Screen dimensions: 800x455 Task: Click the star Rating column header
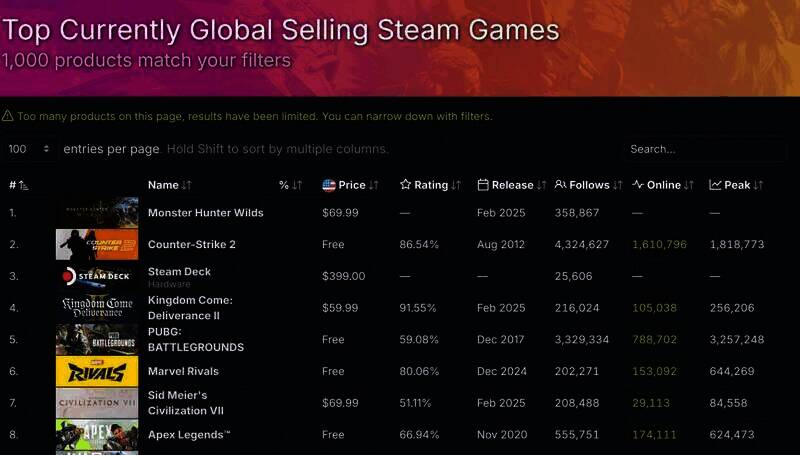pos(430,185)
